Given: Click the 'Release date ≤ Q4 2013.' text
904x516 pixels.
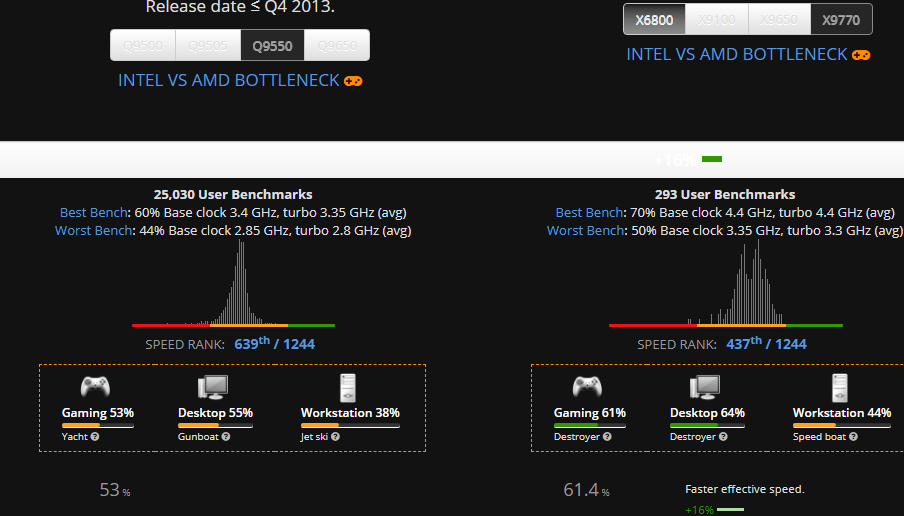Looking at the screenshot, I should [240, 7].
